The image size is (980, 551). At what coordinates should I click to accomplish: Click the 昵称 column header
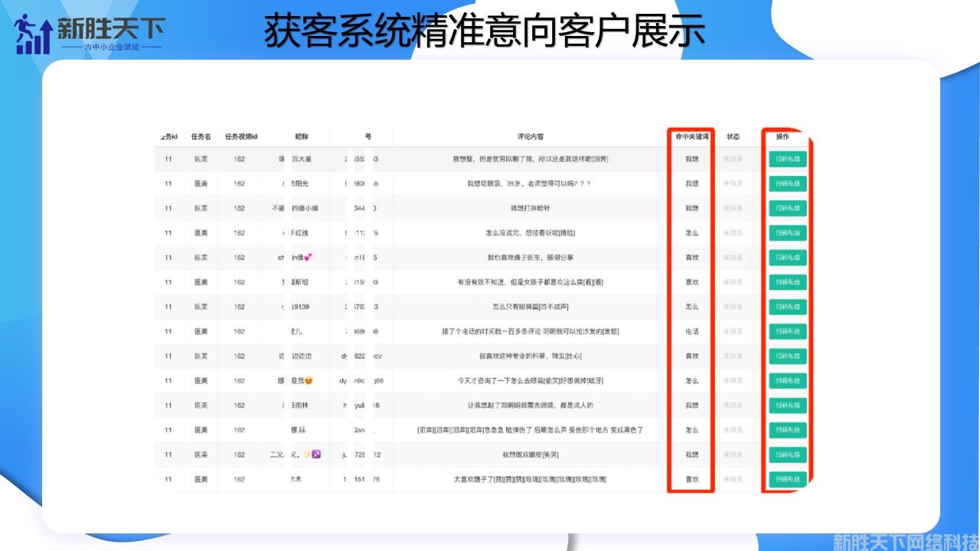click(302, 137)
